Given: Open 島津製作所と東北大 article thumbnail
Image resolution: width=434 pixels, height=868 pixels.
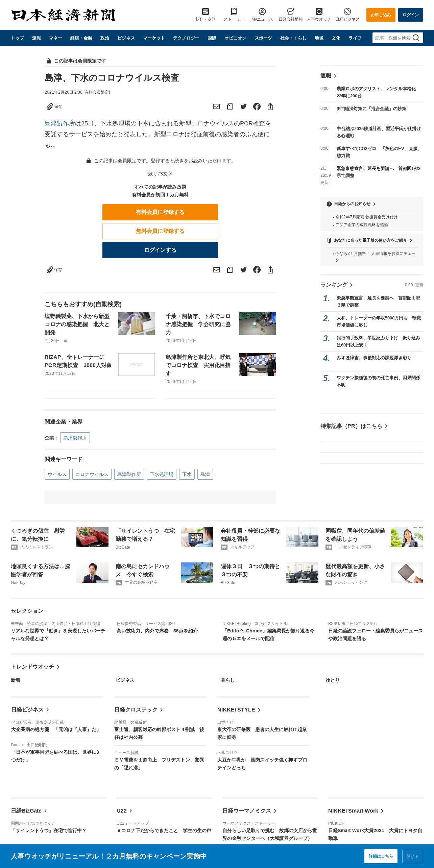Looking at the screenshot, I should 258,364.
